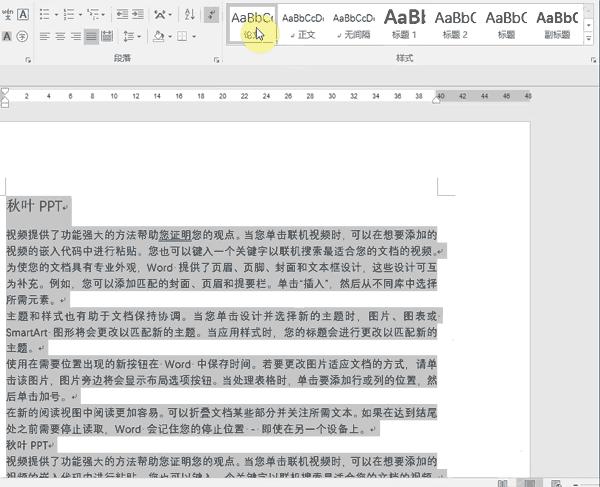The width and height of the screenshot is (600, 487).
Task: Open numbering style dropdown
Action: (80, 15)
